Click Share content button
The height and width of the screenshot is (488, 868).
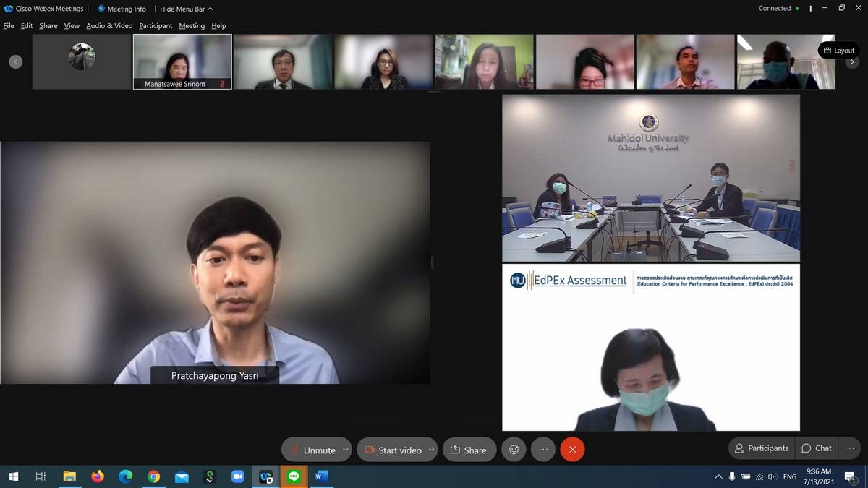click(x=469, y=450)
